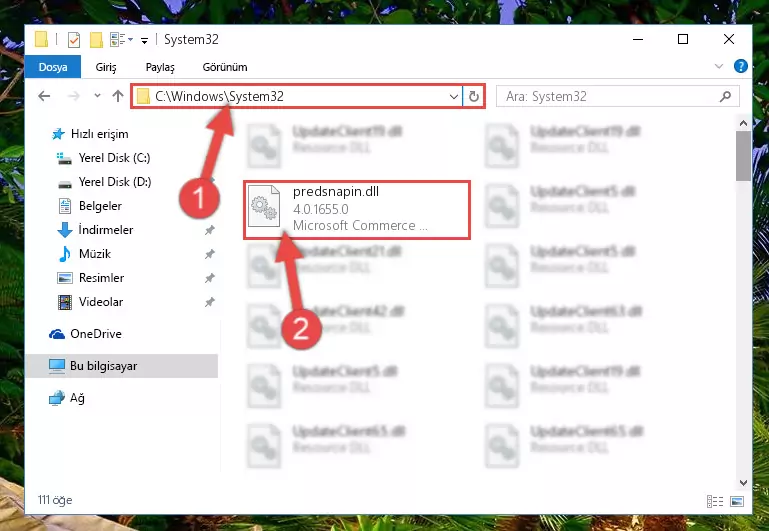Click the Ağ network icon
Screen dimensions: 769x531
click(57, 398)
